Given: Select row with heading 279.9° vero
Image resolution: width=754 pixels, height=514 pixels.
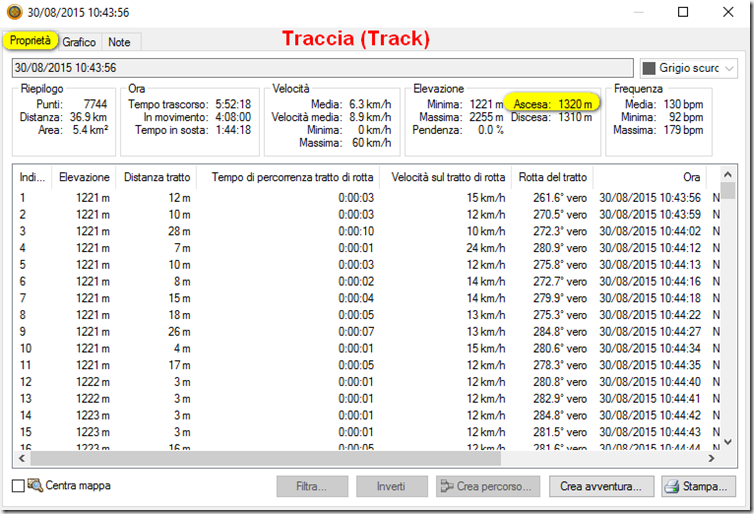Looking at the screenshot, I should coord(367,298).
